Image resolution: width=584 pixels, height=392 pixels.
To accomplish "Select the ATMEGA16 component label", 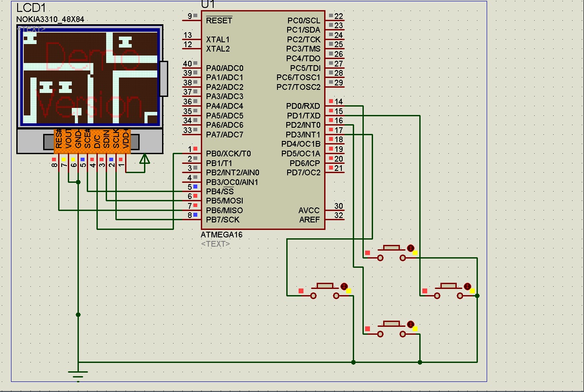I will [222, 235].
